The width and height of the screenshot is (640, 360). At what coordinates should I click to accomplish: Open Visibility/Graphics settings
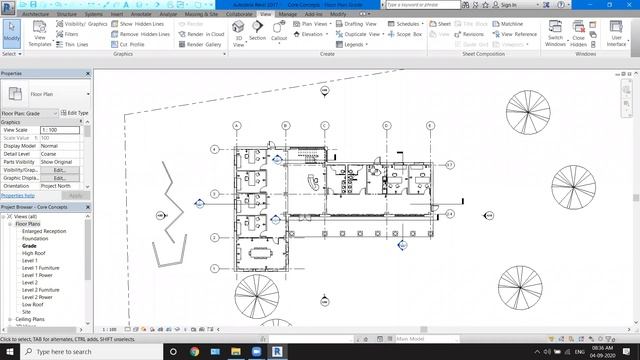82,24
